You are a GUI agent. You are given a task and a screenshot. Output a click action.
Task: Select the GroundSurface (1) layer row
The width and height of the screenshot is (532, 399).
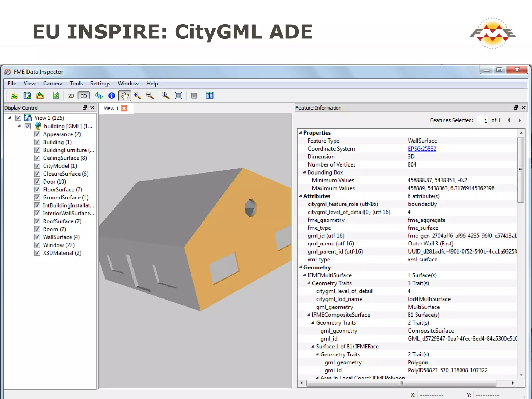point(66,197)
